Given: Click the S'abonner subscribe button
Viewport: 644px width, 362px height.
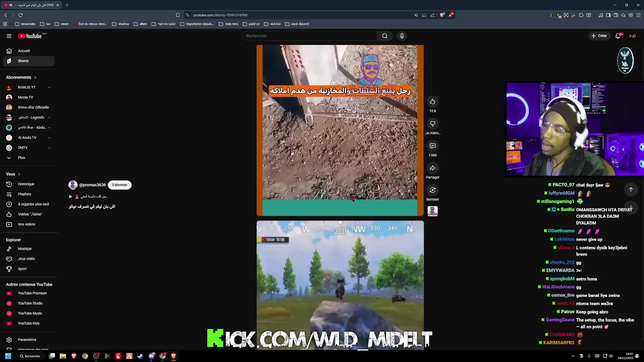Looking at the screenshot, I should pyautogui.click(x=120, y=185).
